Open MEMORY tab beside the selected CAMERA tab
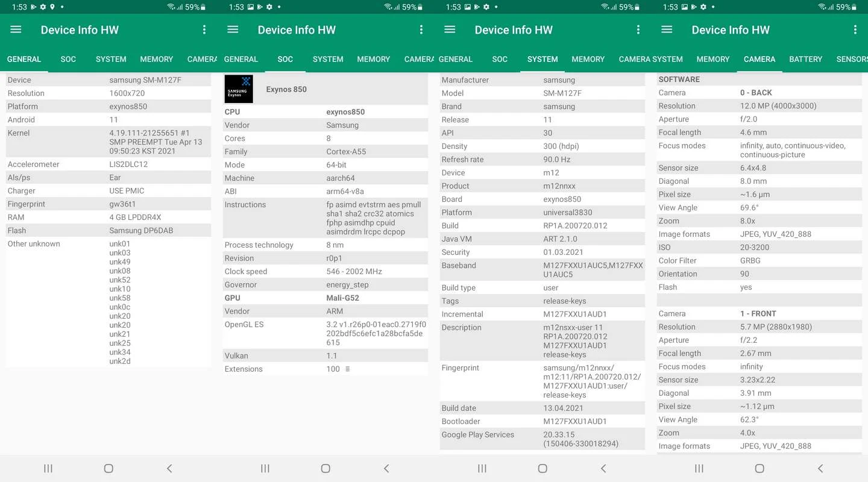Image resolution: width=868 pixels, height=482 pixels. click(x=713, y=59)
